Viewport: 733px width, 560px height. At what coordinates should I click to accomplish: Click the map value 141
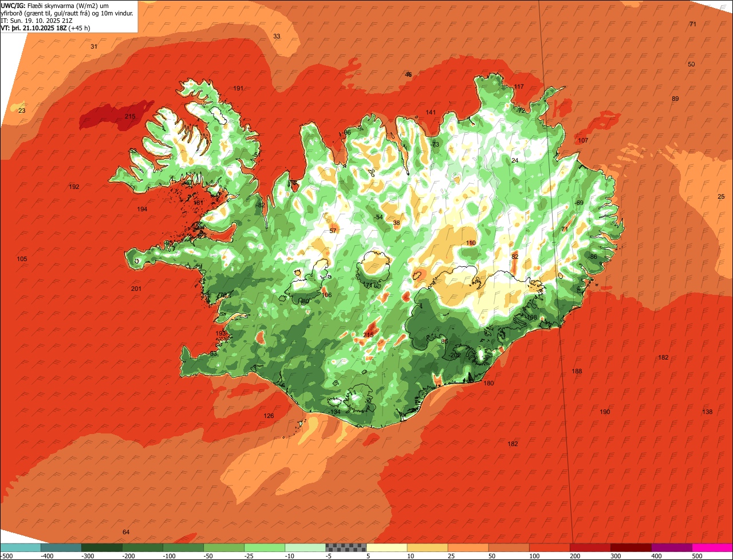pos(431,112)
